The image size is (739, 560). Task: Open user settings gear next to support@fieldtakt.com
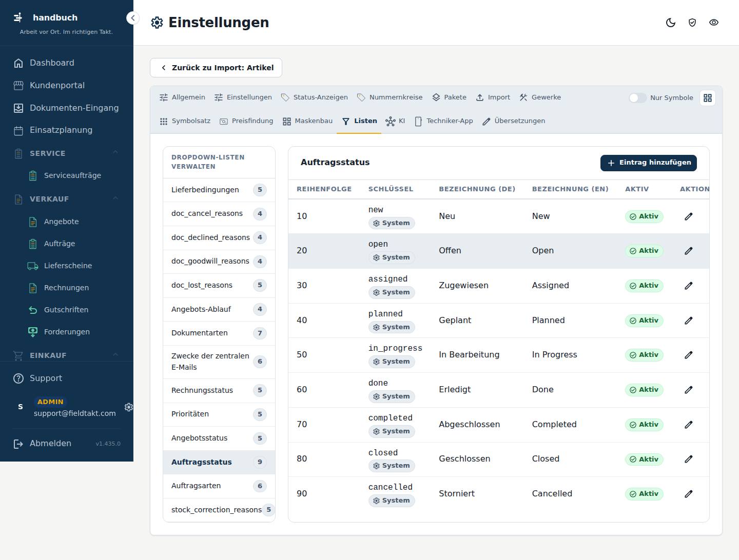click(128, 407)
